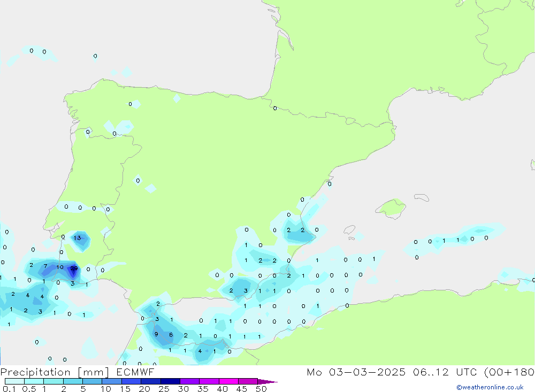Click the '40' legend scale label
Viewport: 535px width, 392px height.
[x=223, y=389]
